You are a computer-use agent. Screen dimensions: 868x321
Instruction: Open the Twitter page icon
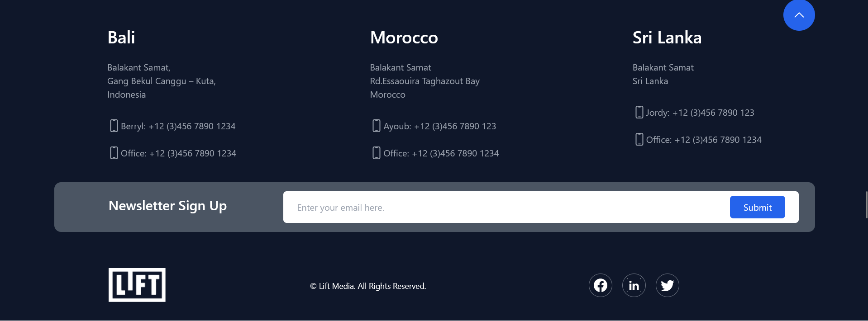(x=667, y=285)
